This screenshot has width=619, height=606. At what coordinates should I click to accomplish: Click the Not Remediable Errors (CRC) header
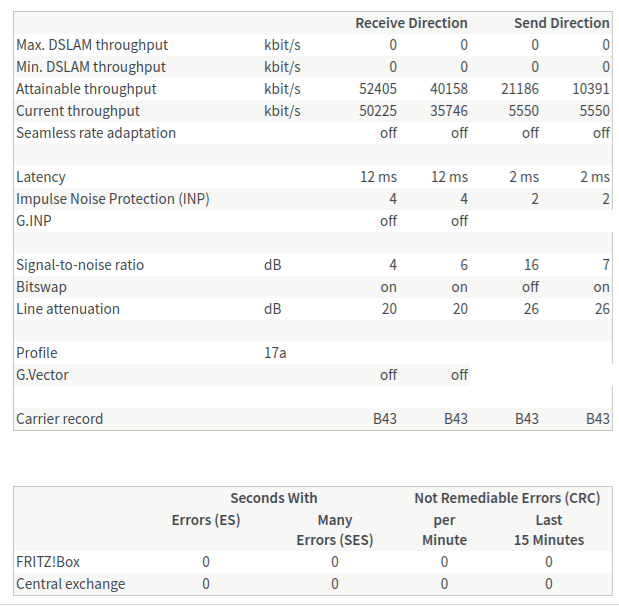(507, 498)
